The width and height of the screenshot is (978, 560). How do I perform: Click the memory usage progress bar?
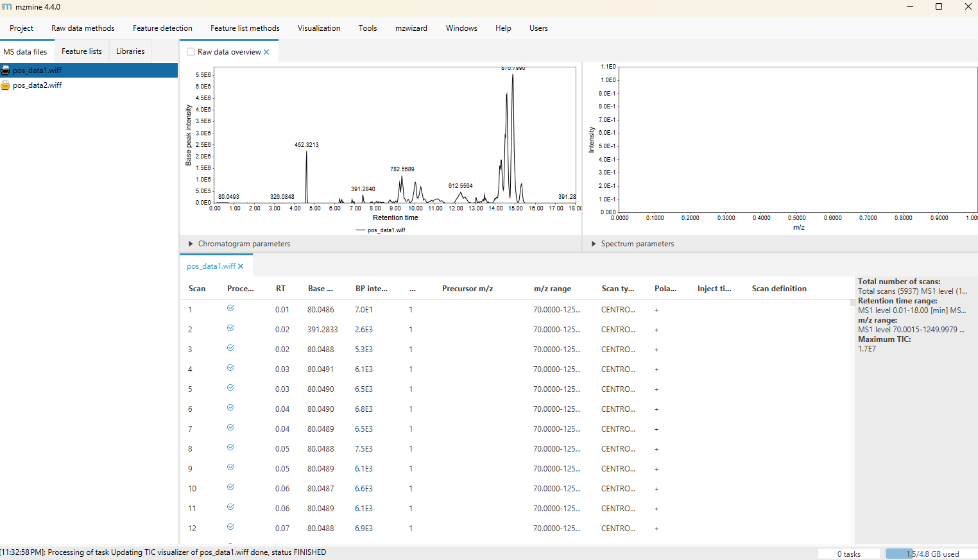(932, 554)
